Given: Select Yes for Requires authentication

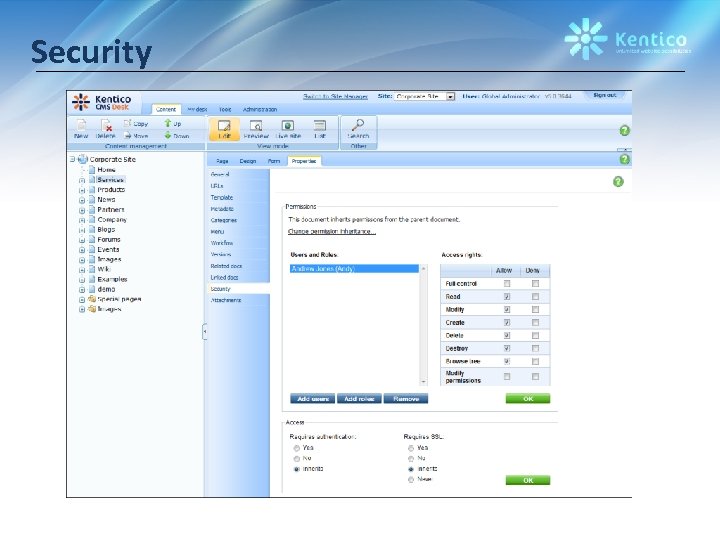Looking at the screenshot, I should pyautogui.click(x=297, y=448).
